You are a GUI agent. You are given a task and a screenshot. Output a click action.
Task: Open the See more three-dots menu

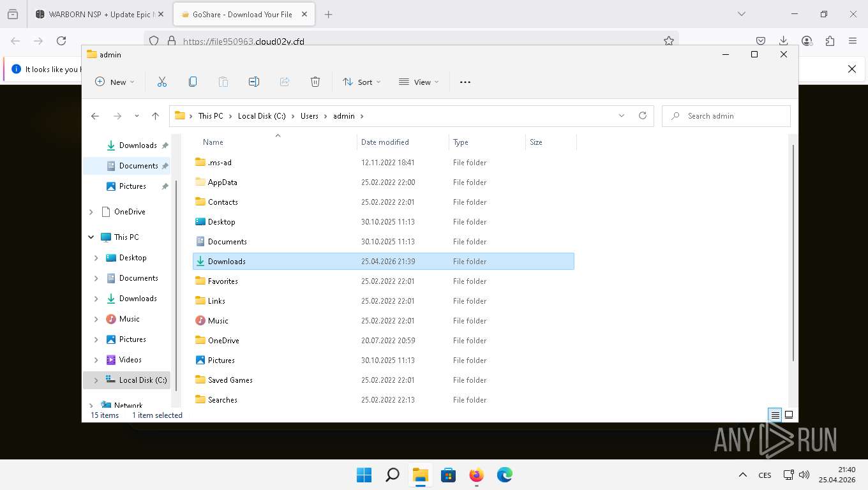[465, 82]
